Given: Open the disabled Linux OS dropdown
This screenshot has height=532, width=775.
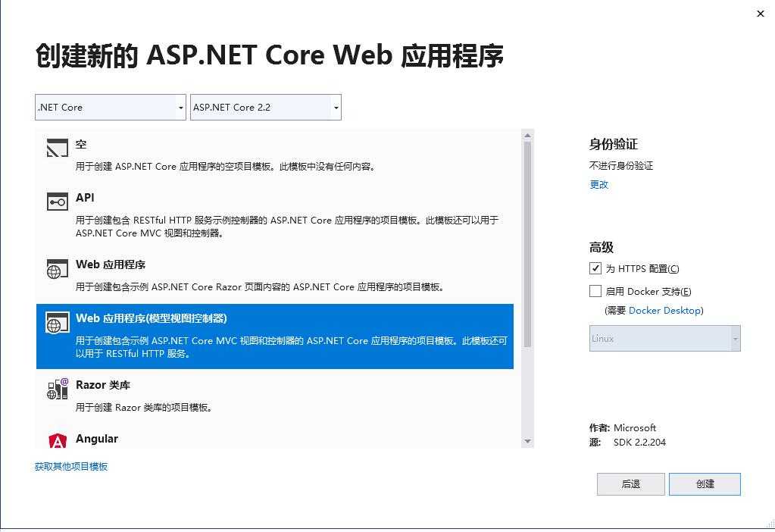Looking at the screenshot, I should [x=665, y=339].
